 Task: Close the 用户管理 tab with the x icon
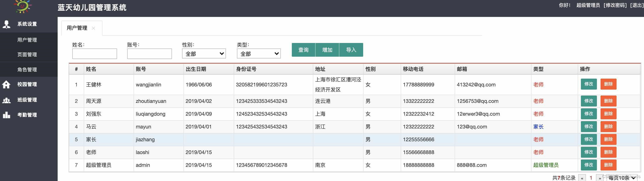pos(93,28)
